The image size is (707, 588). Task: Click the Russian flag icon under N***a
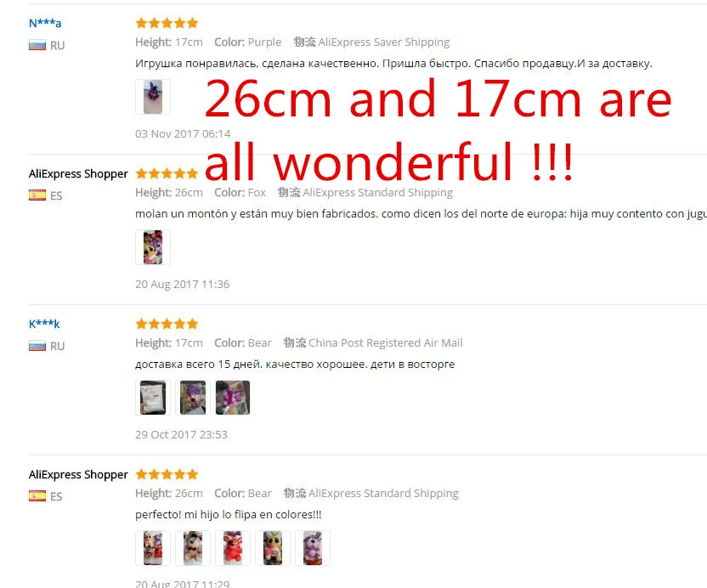37,46
